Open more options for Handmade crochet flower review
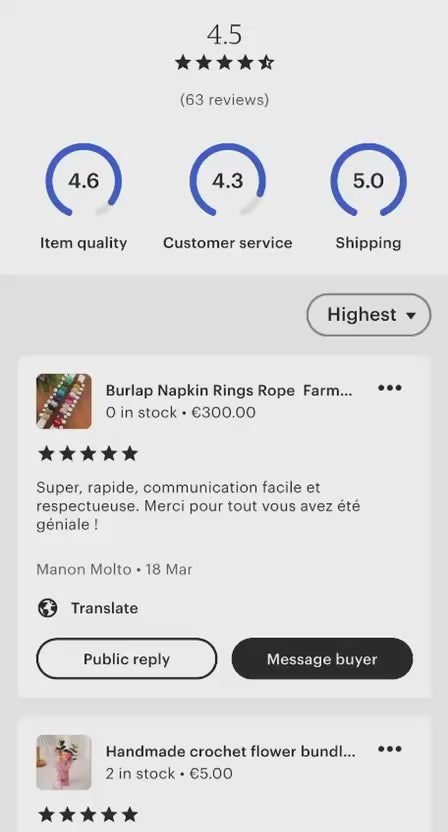448x832 pixels. point(390,749)
